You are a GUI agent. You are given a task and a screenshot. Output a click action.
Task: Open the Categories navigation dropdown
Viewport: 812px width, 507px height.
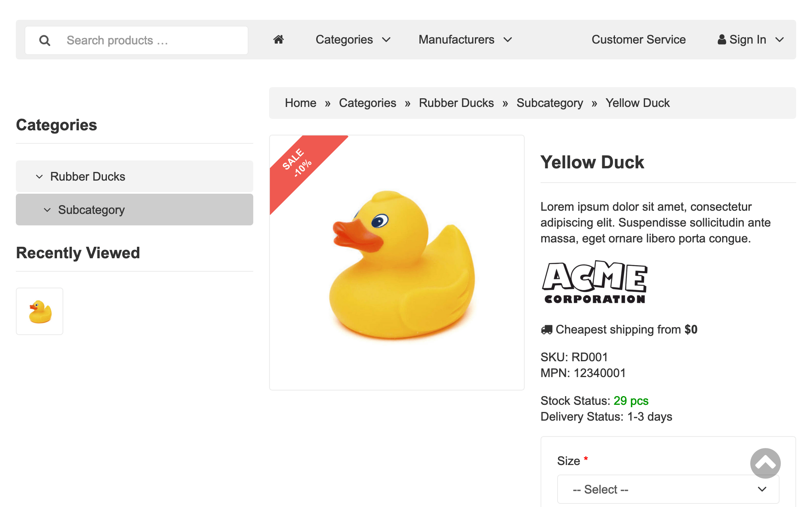pyautogui.click(x=353, y=40)
